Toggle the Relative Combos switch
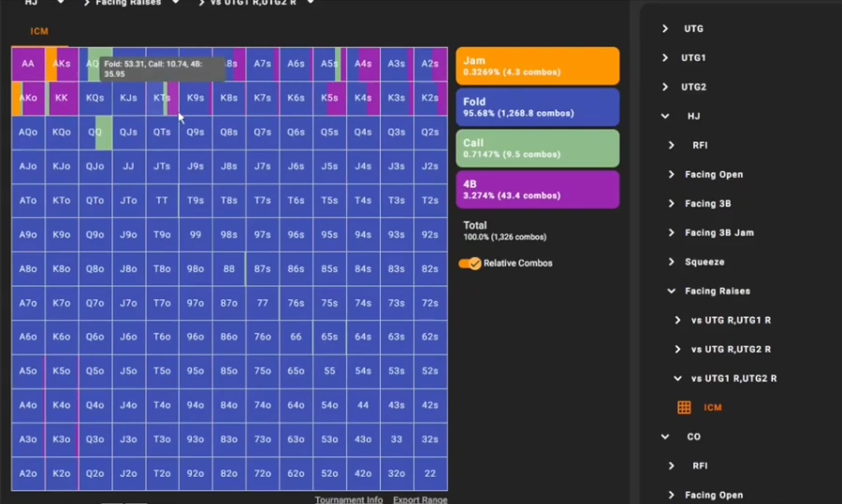The height and width of the screenshot is (504, 842). pyautogui.click(x=470, y=264)
